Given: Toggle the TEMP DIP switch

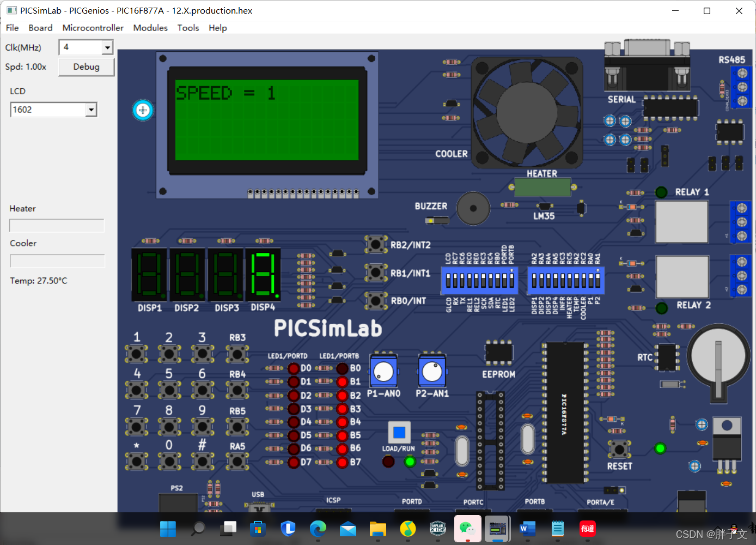Looking at the screenshot, I should pyautogui.click(x=577, y=281).
